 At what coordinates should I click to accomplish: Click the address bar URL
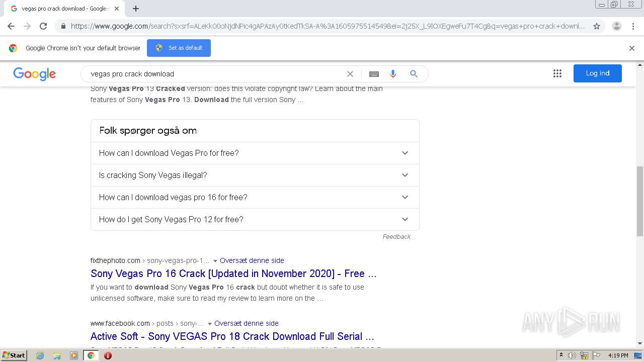point(327,26)
